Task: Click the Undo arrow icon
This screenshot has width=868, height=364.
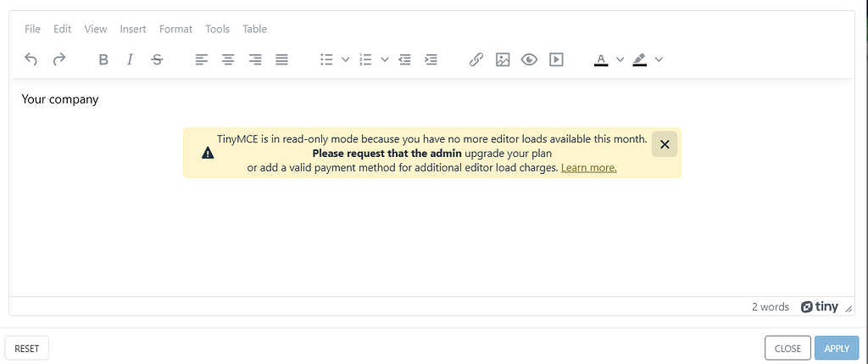Action: click(31, 59)
